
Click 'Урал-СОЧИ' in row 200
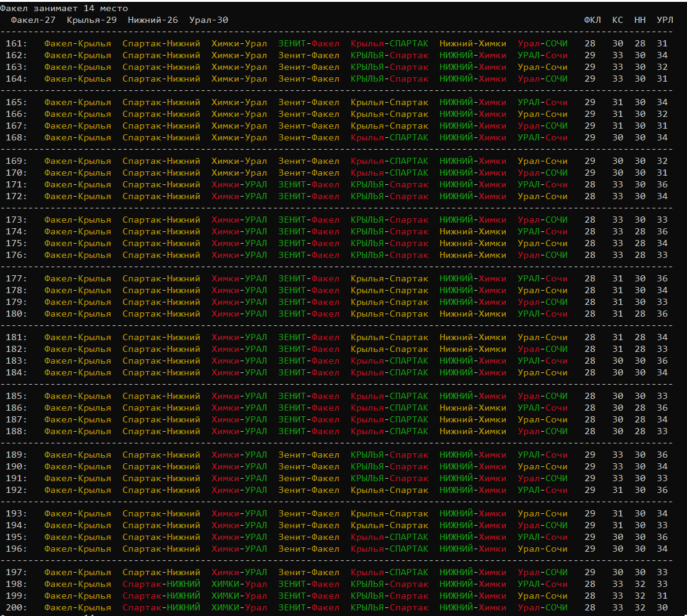542,608
